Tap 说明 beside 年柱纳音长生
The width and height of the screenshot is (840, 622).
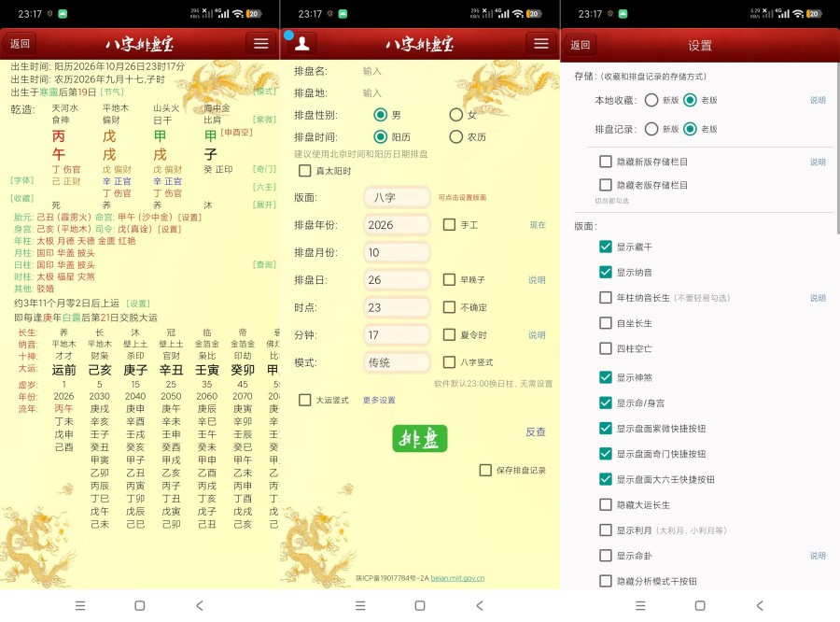pyautogui.click(x=818, y=298)
